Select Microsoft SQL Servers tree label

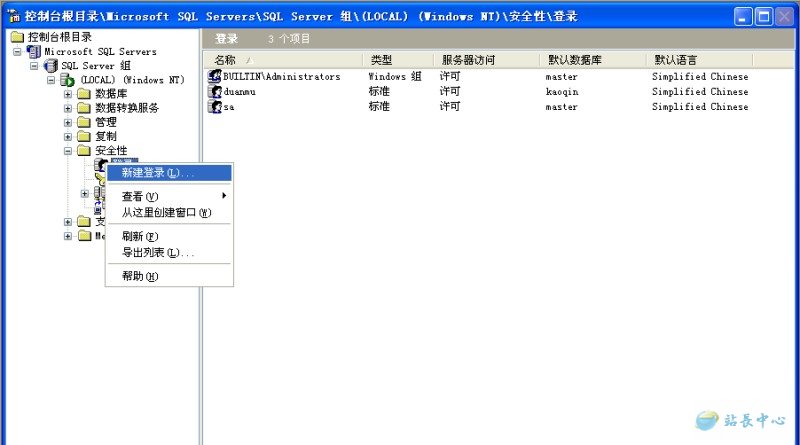click(101, 52)
